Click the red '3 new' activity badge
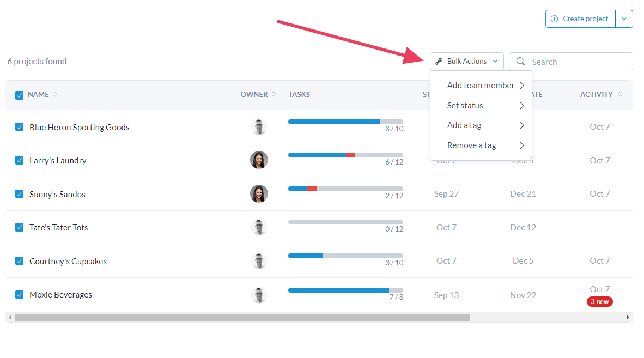Image resolution: width=644 pixels, height=358 pixels. pyautogui.click(x=599, y=301)
